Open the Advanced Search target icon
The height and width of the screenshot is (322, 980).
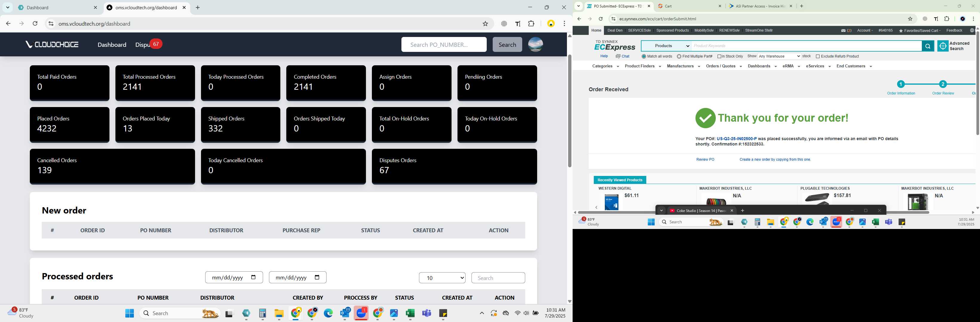(x=942, y=46)
